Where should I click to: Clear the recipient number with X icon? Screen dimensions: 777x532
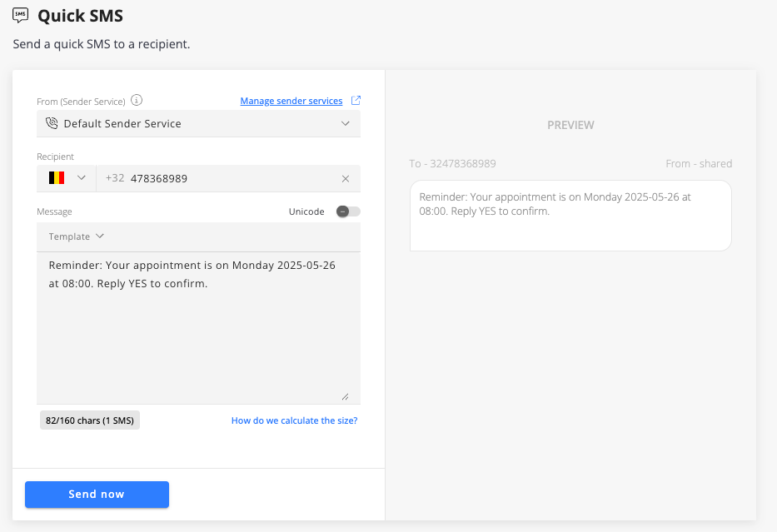pos(346,179)
